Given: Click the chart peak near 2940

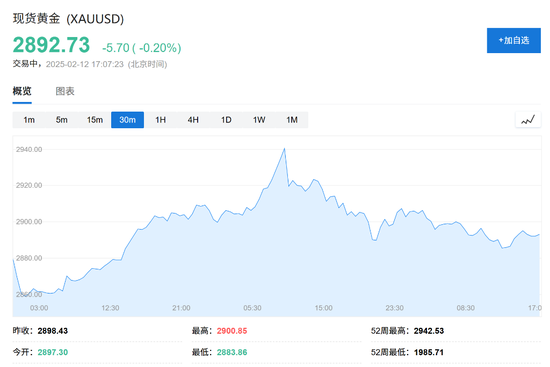Looking at the screenshot, I should point(284,149).
